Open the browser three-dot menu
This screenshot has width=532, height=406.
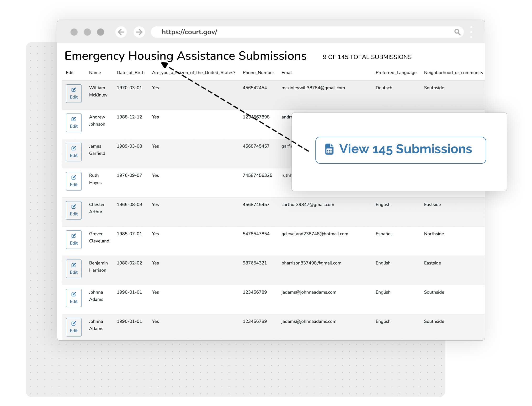coord(471,32)
